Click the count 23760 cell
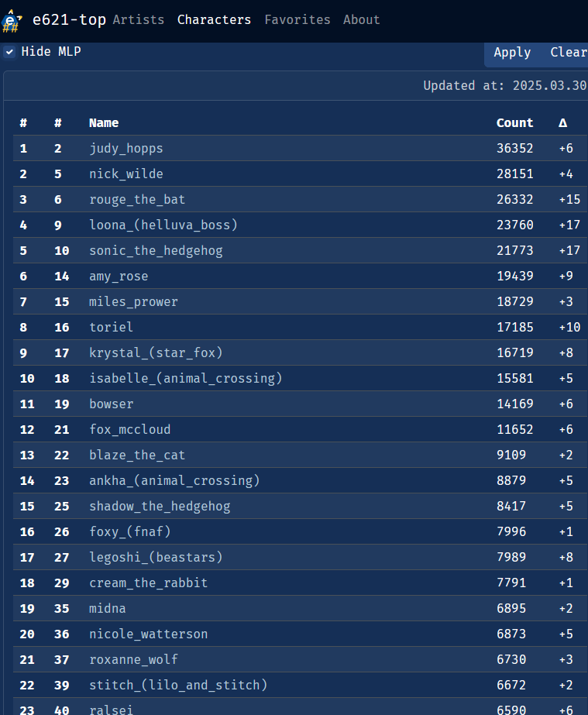The width and height of the screenshot is (588, 715). pyautogui.click(x=514, y=225)
